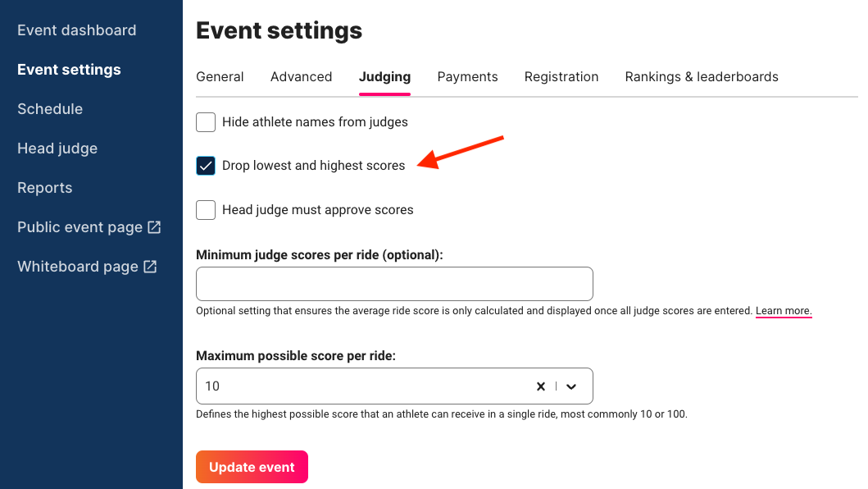The height and width of the screenshot is (489, 868).
Task: Enable Head judge must approve scores checkbox
Action: click(x=206, y=209)
